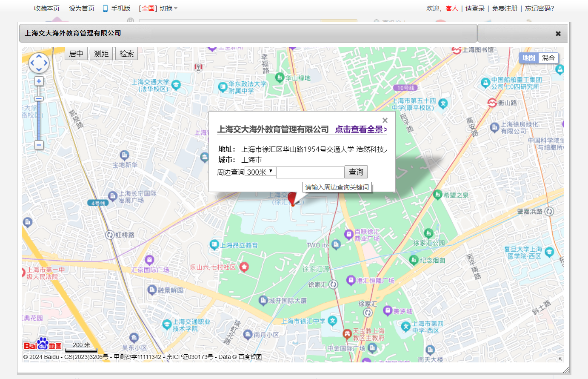Click the red location marker pin

(x=292, y=198)
